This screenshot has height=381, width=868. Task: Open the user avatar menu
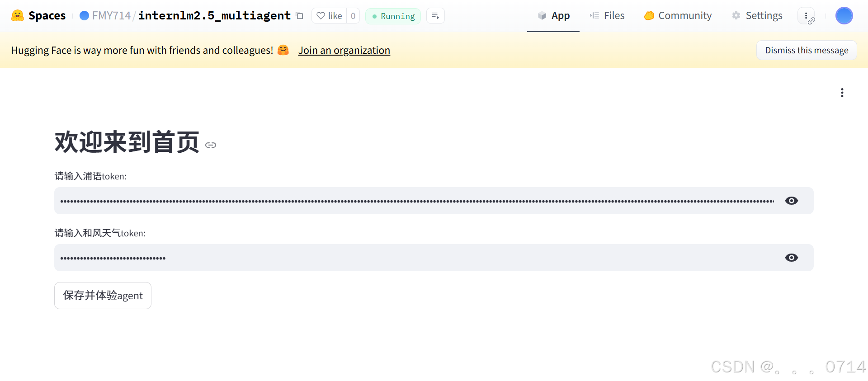click(844, 16)
